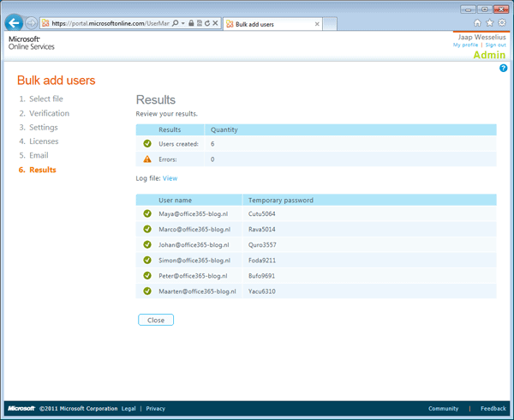Click the search magnifier in address bar
Image resolution: width=514 pixels, height=420 pixels.
coord(176,23)
